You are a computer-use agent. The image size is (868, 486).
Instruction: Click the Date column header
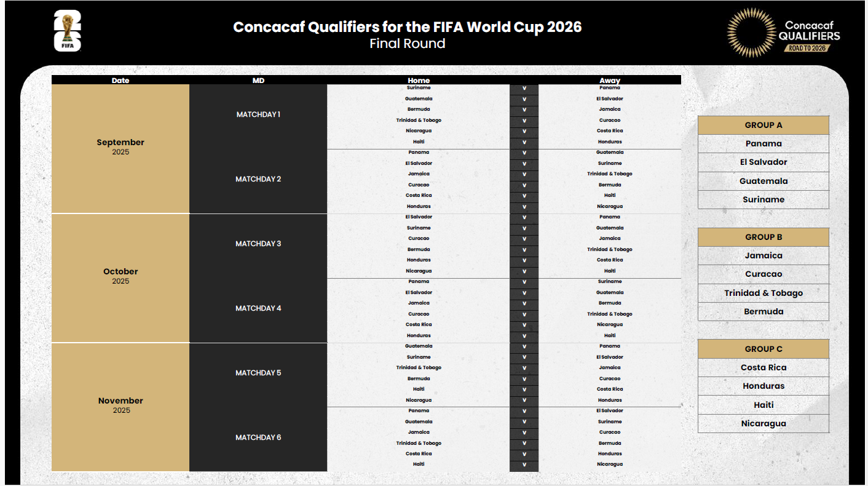[x=120, y=80]
